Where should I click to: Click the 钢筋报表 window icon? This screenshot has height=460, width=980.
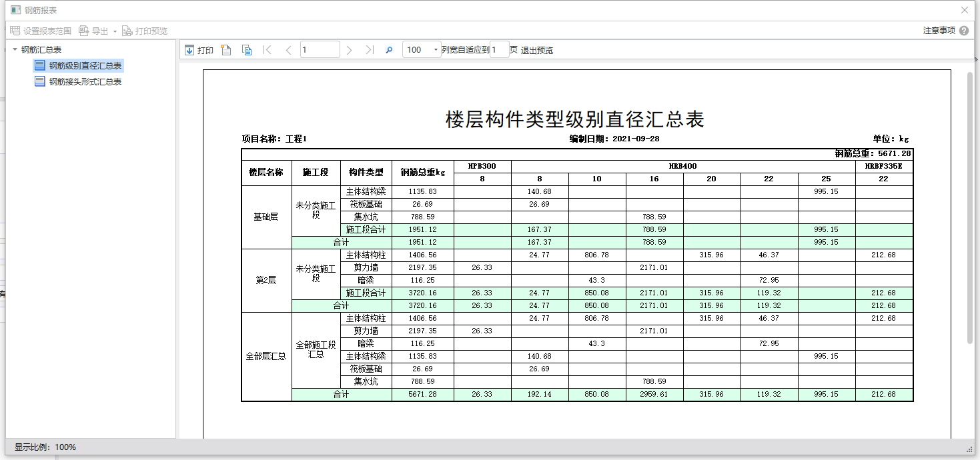pos(15,10)
